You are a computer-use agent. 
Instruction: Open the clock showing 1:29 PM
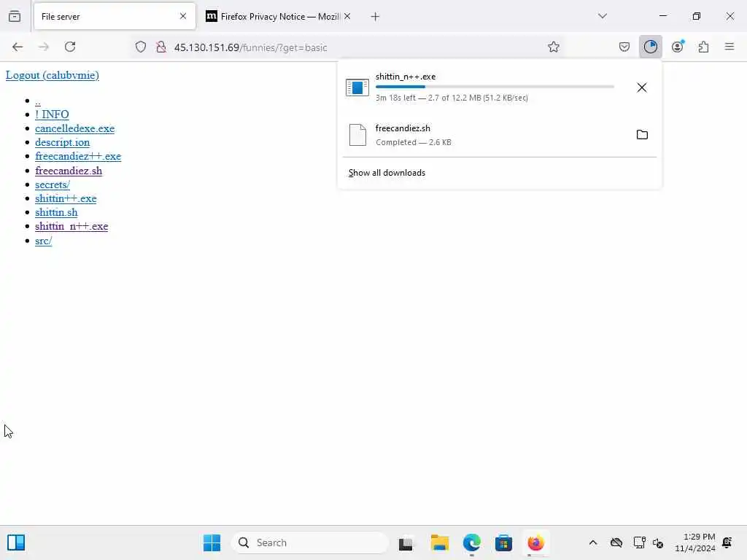[694, 542]
